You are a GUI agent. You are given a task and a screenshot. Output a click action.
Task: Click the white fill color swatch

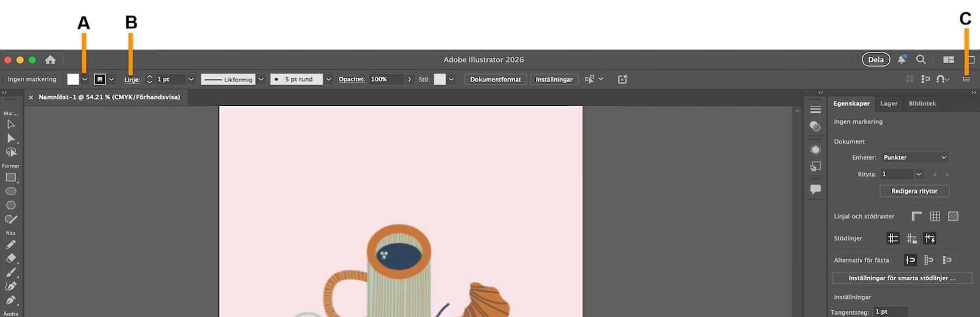point(73,79)
